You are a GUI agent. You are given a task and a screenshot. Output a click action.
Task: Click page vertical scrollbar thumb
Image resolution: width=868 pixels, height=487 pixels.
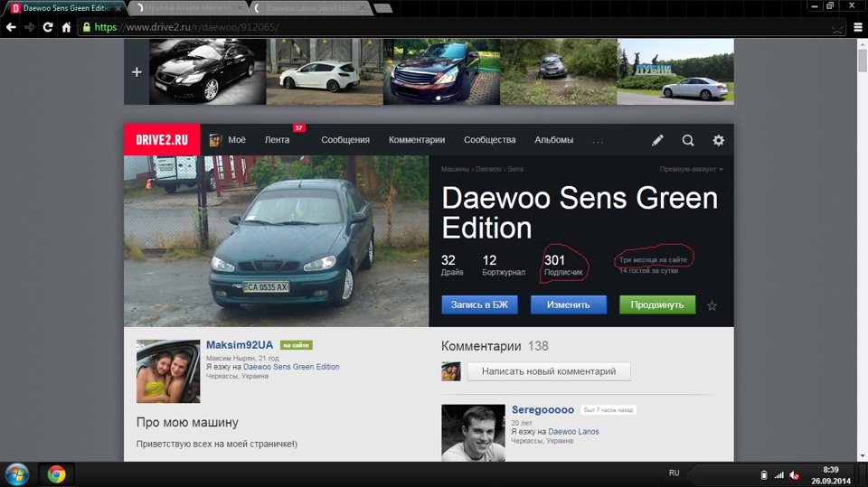click(863, 61)
